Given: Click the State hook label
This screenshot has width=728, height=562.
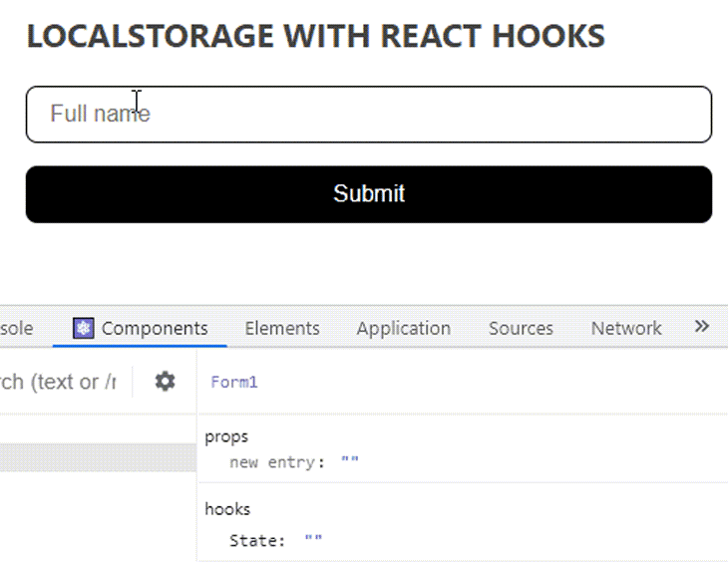Looking at the screenshot, I should pos(256,540).
